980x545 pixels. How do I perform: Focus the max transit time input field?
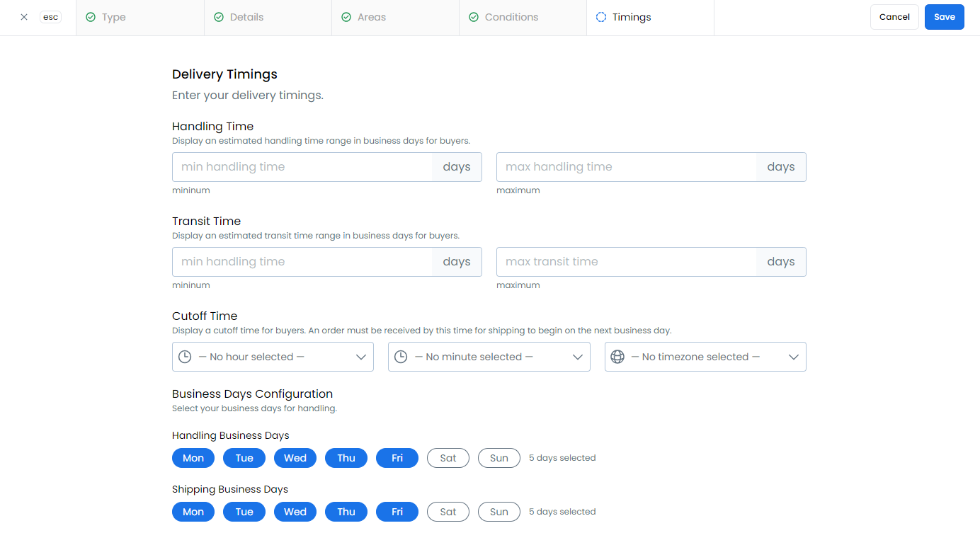pos(627,262)
